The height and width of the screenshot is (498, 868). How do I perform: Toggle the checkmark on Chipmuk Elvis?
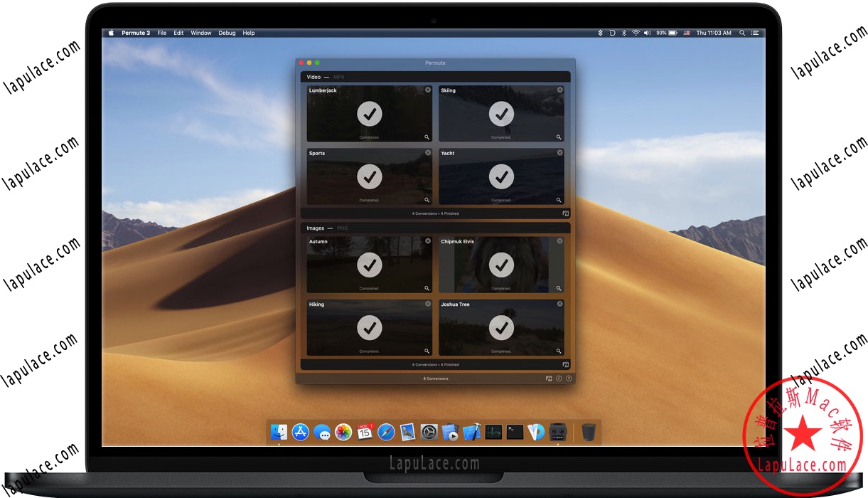(x=501, y=265)
